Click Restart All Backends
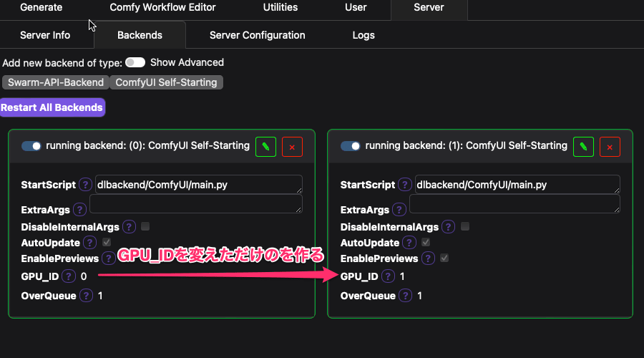This screenshot has height=358, width=644. tap(52, 107)
